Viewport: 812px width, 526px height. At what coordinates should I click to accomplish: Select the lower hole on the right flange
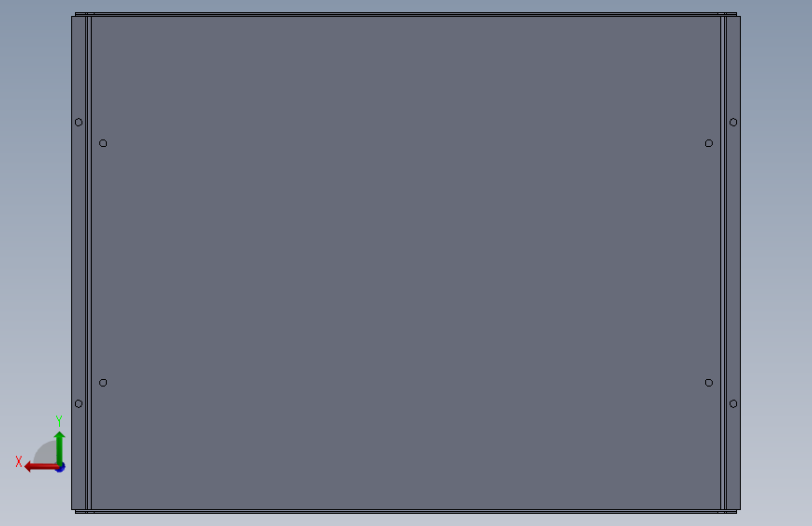click(733, 403)
